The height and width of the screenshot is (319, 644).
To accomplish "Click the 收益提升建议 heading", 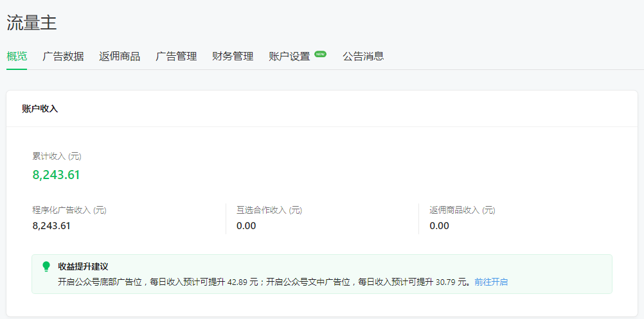I will click(x=83, y=266).
